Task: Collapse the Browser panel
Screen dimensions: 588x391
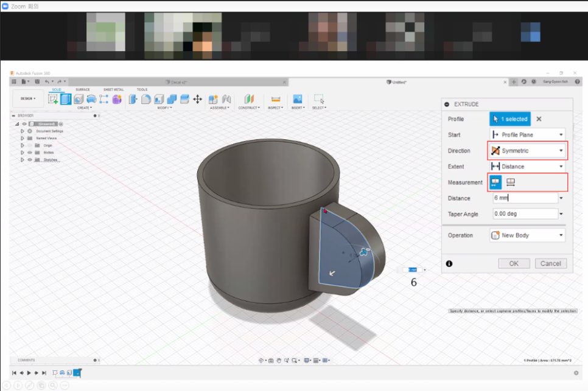Action: 13,116
